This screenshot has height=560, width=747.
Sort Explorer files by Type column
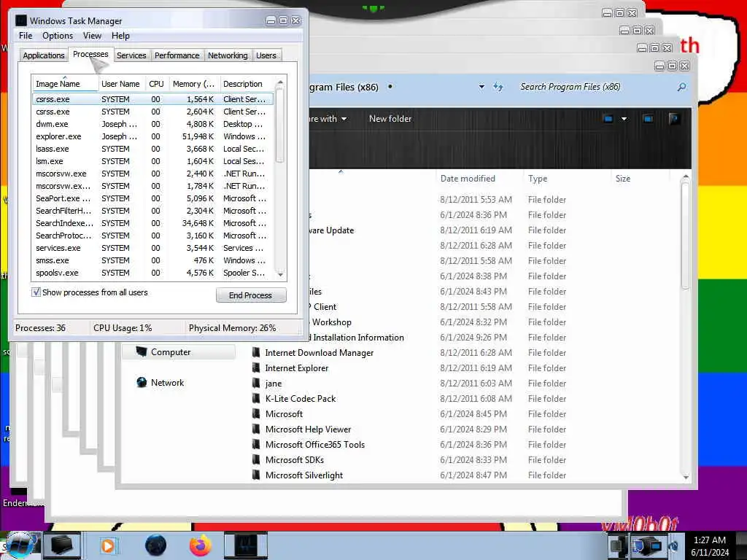tap(567, 179)
